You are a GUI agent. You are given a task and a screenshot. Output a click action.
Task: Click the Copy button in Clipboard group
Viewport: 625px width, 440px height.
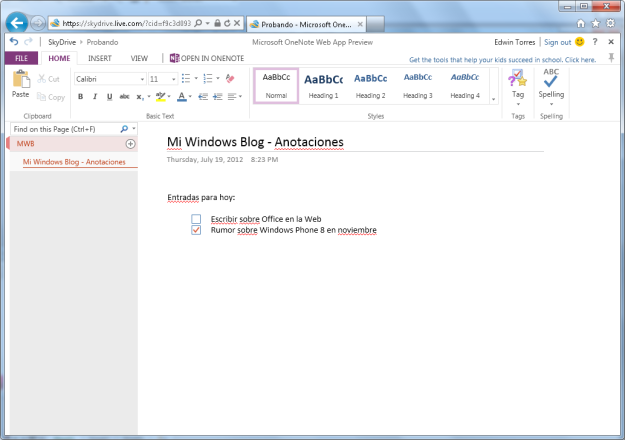click(51, 97)
